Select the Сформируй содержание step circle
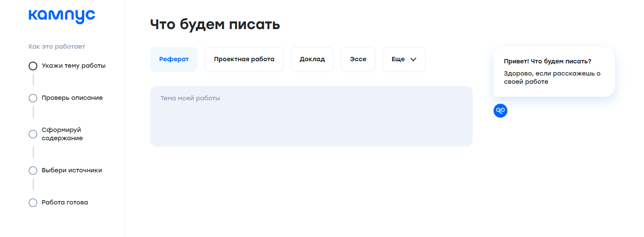The height and width of the screenshot is (237, 644). [x=33, y=134]
